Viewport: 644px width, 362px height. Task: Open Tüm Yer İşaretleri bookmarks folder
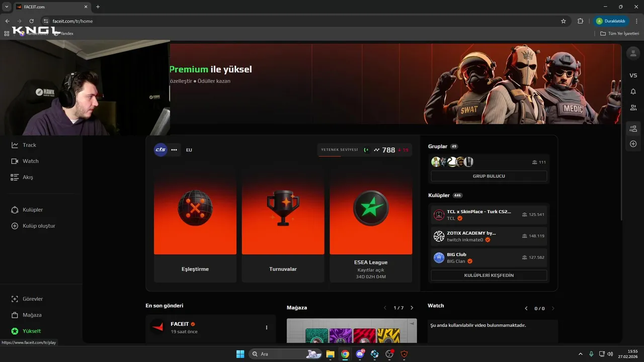point(619,33)
